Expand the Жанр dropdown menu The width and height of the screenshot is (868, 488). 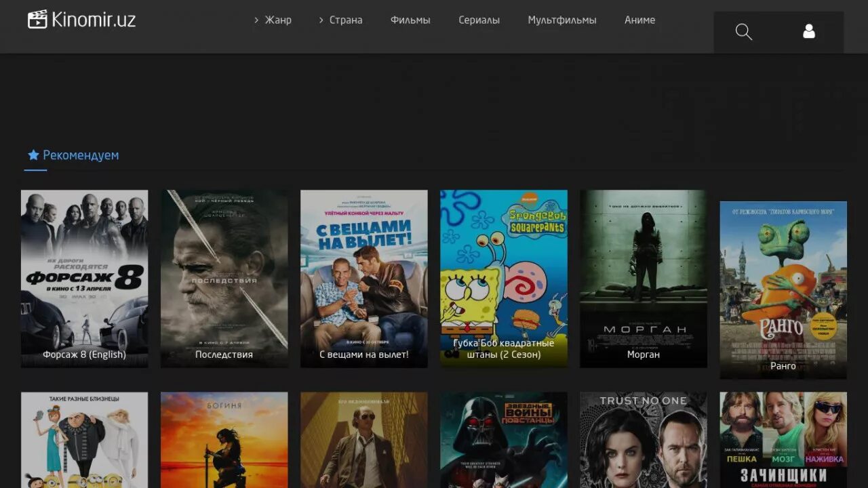point(273,20)
